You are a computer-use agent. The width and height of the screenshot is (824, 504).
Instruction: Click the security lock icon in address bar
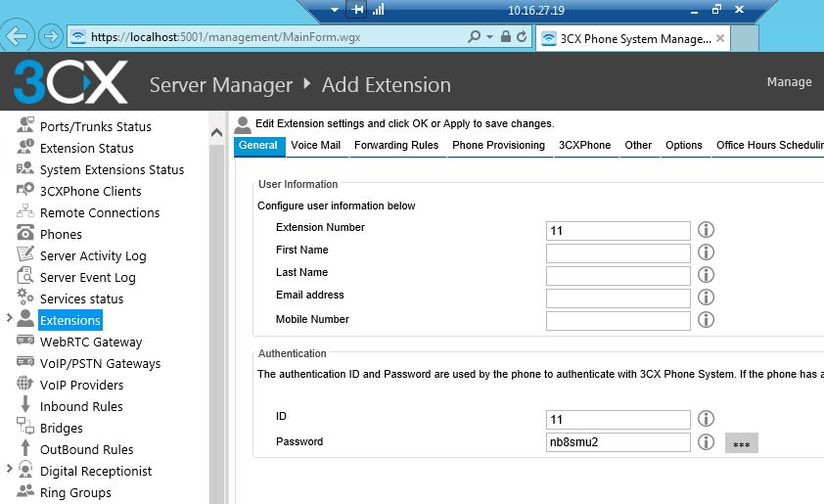click(x=506, y=36)
